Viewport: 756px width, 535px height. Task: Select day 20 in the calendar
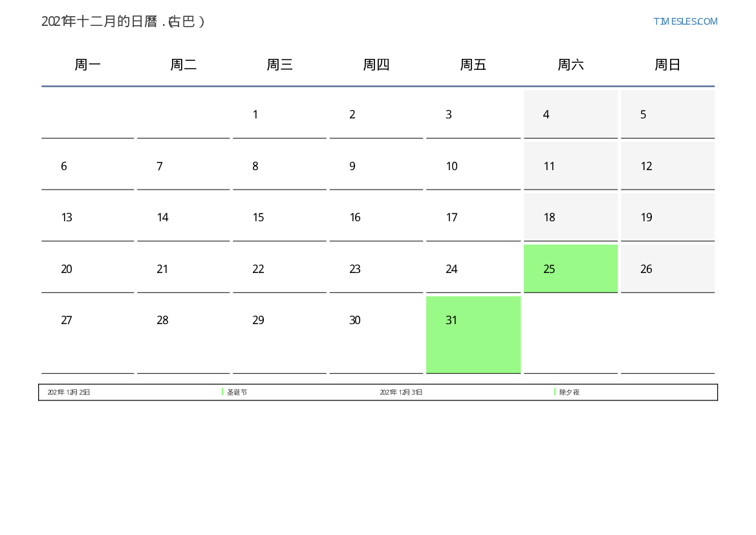pyautogui.click(x=88, y=268)
